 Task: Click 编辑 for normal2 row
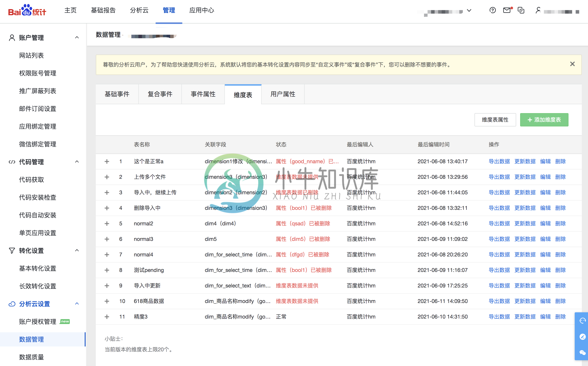pos(545,223)
